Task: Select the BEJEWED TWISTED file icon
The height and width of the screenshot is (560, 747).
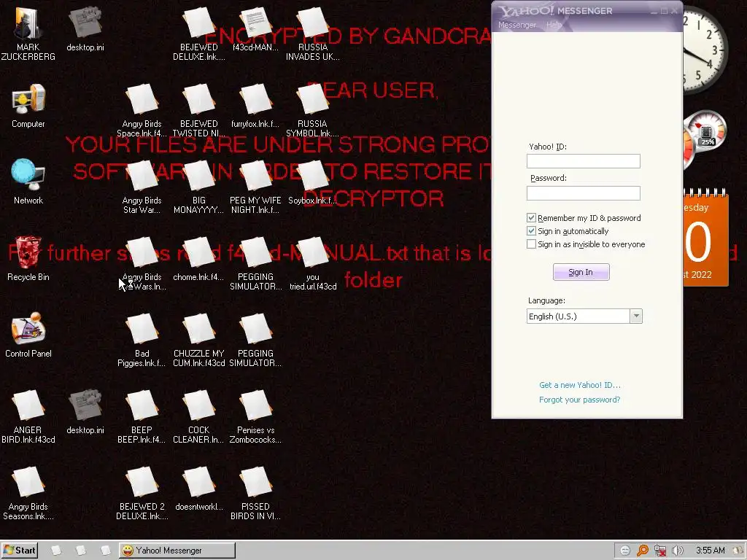Action: [x=198, y=111]
